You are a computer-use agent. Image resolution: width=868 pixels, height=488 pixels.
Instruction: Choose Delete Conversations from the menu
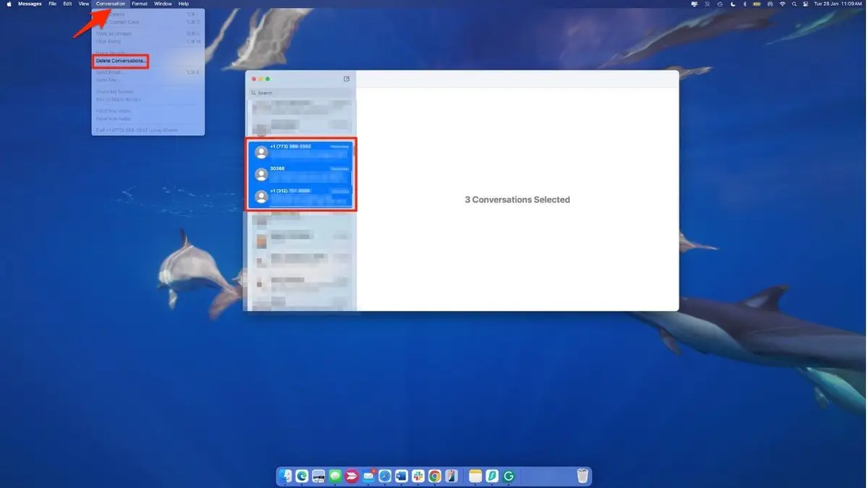pos(120,61)
